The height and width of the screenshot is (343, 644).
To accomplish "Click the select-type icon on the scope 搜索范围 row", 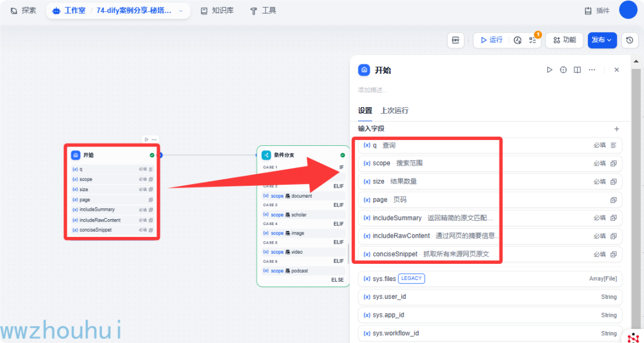I will click(x=614, y=163).
